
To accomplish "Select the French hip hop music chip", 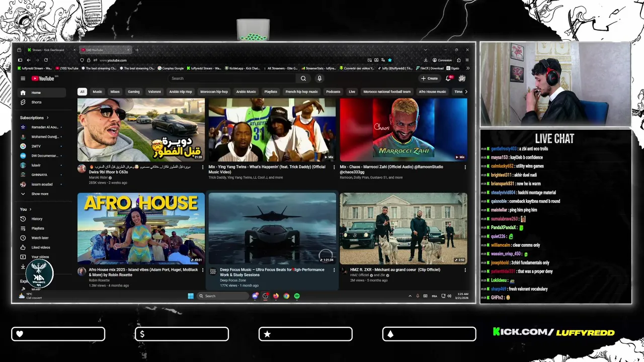I will 302,92.
